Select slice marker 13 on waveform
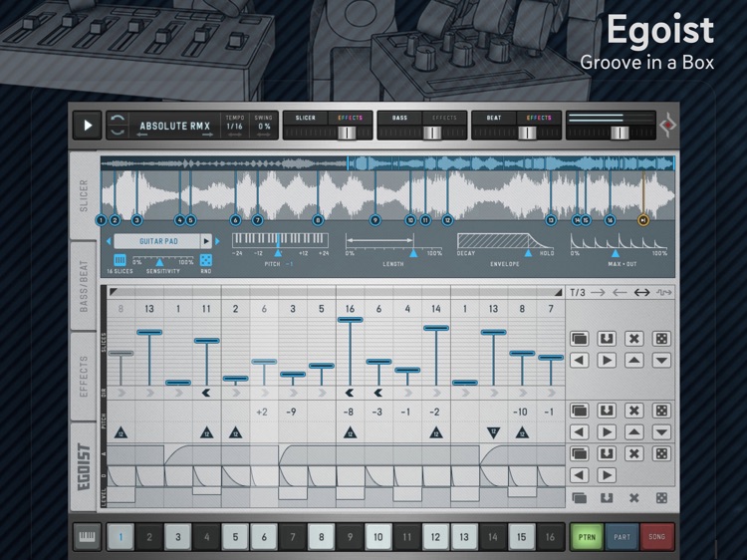Screen dimensions: 747x560 (x=551, y=220)
